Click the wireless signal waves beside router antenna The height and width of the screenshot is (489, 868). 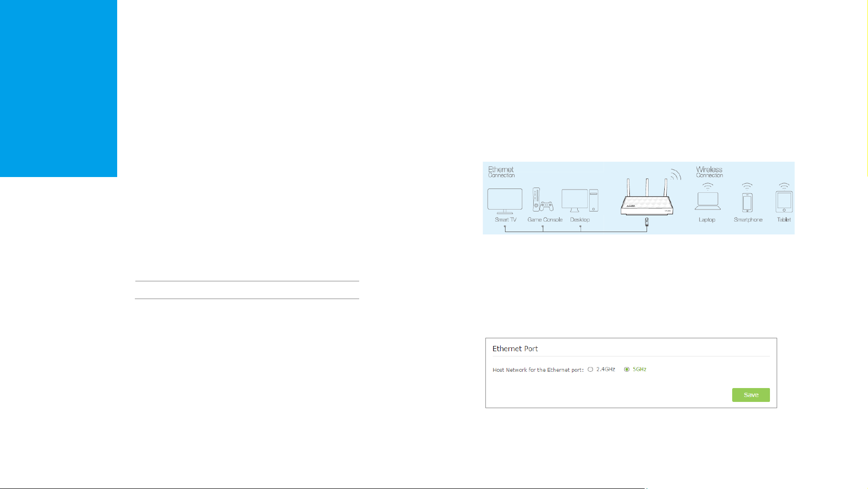(675, 175)
